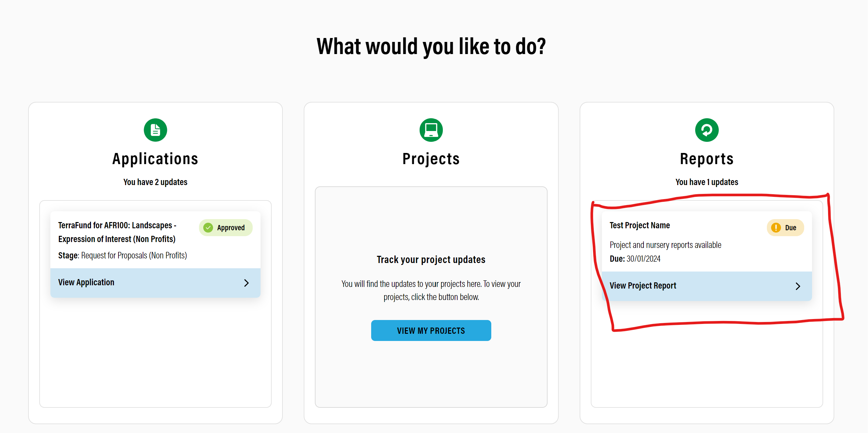Screen dimensions: 868x433
Task: Click the Due status badge
Action: pos(785,228)
